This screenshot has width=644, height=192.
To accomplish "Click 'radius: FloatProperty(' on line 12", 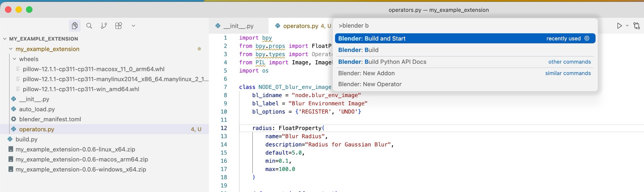I will [288, 128].
